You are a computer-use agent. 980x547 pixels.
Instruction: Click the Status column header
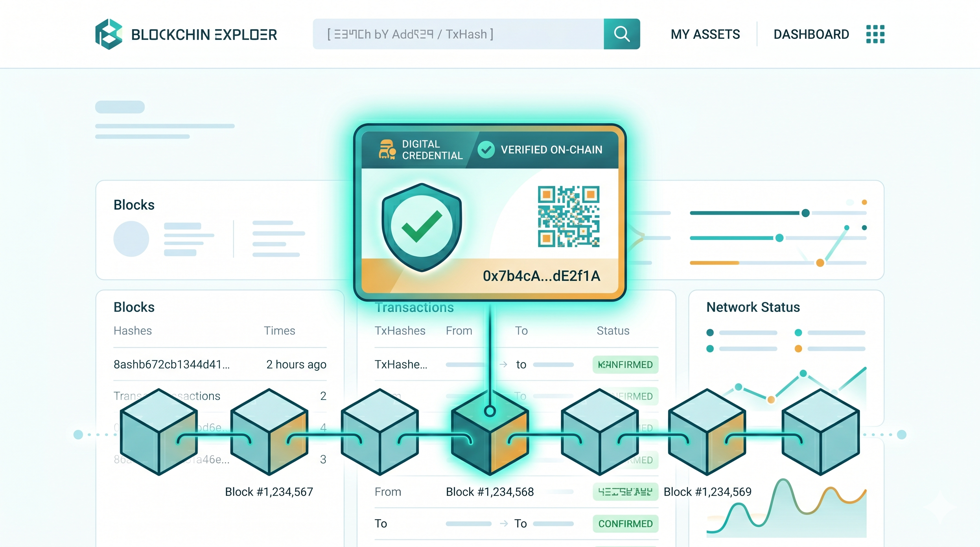coord(613,330)
